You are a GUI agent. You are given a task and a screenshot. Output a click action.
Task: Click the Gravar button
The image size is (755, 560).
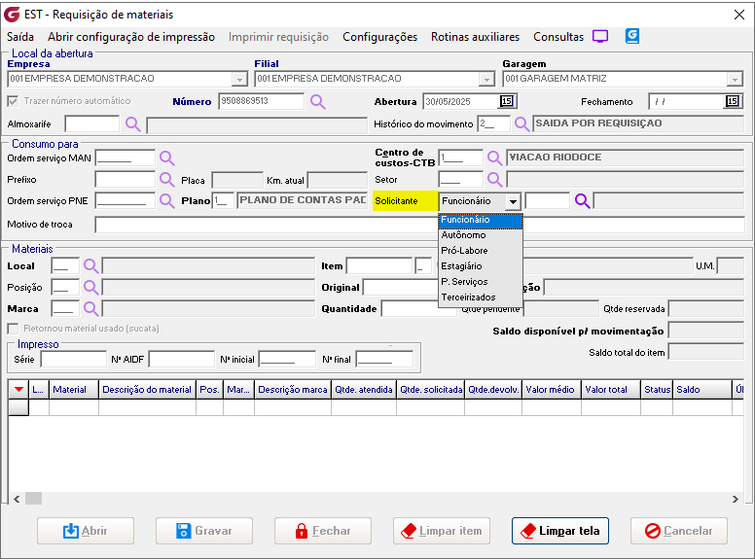[x=204, y=531]
